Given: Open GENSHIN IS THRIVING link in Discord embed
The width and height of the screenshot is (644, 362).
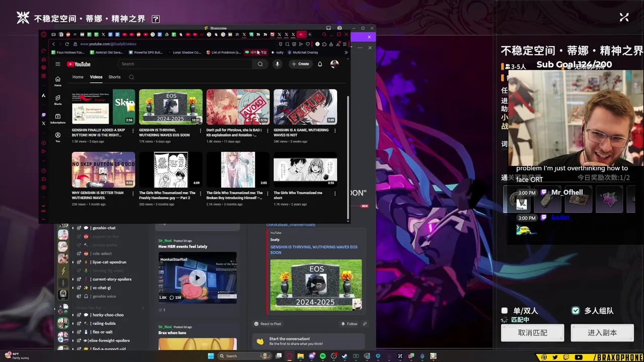Looking at the screenshot, I should click(x=314, y=249).
